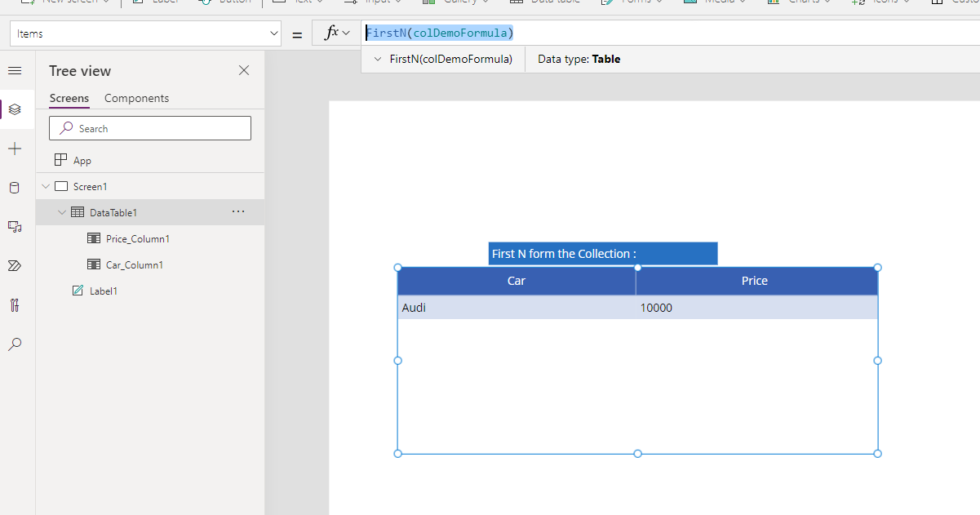Click the Tree view panel title

[x=80, y=71]
